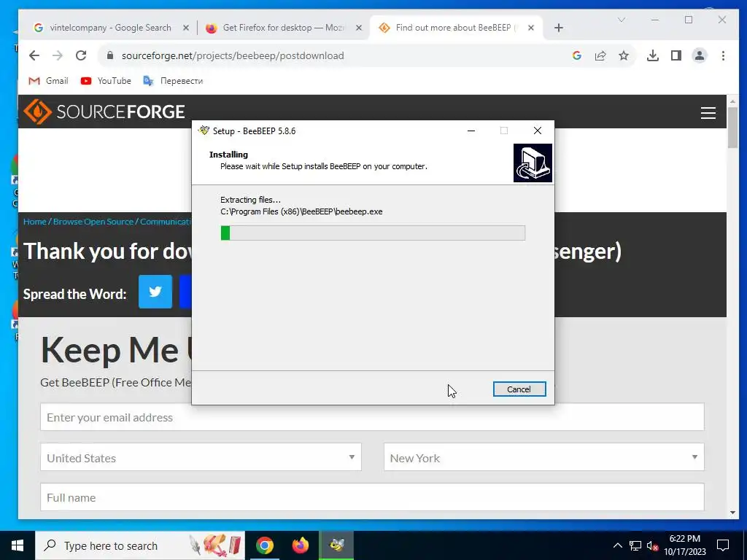Screen dimensions: 747x560
Task: Click the Google icon in the address bar
Action: point(577,55)
